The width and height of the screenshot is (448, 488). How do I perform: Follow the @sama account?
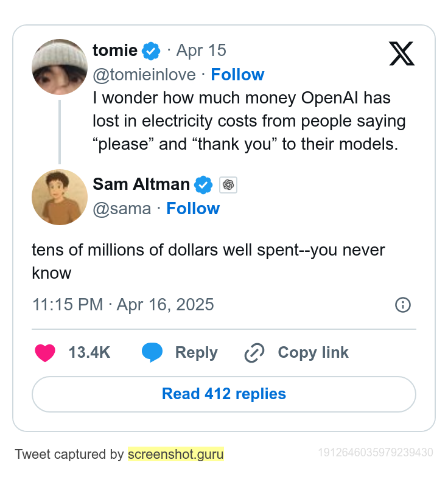(193, 209)
